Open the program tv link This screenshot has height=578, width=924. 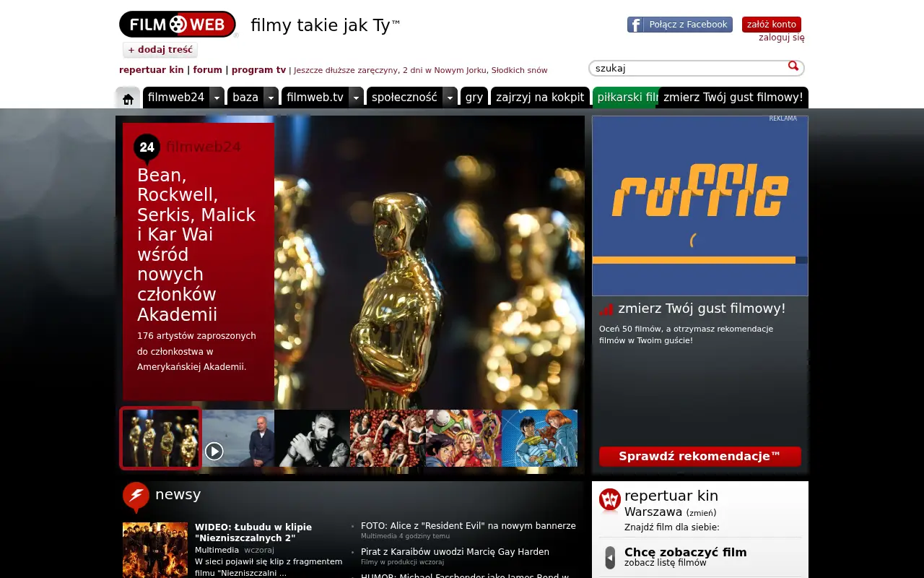pos(258,70)
